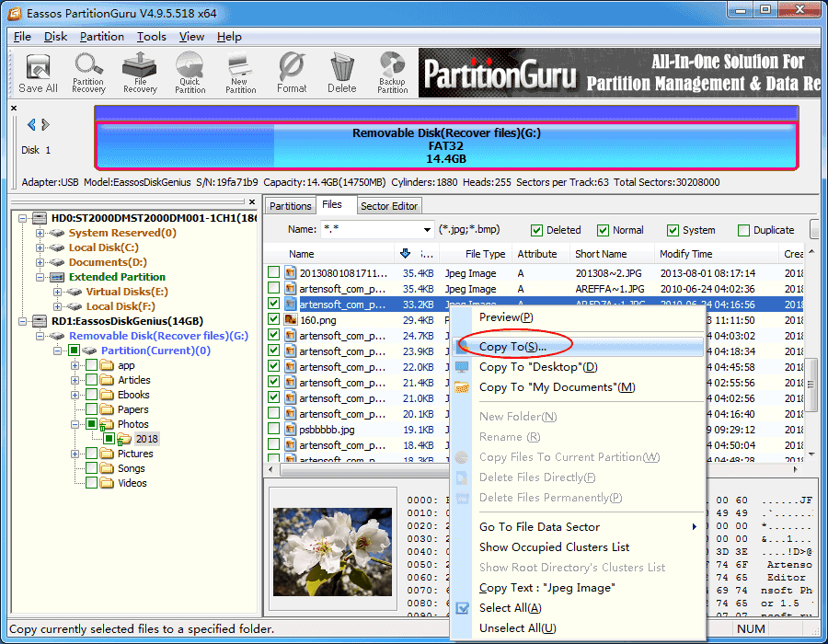Image resolution: width=828 pixels, height=644 pixels.
Task: Open Backup Partition tool
Action: click(x=392, y=74)
